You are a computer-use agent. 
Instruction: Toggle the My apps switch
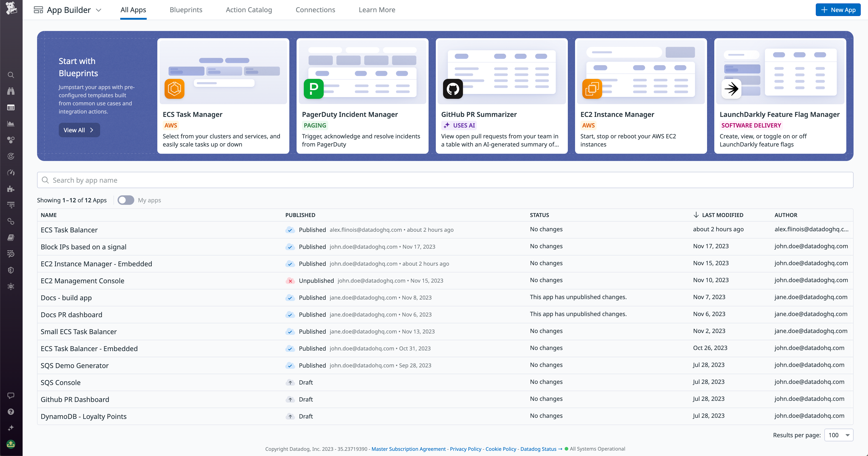coord(126,200)
